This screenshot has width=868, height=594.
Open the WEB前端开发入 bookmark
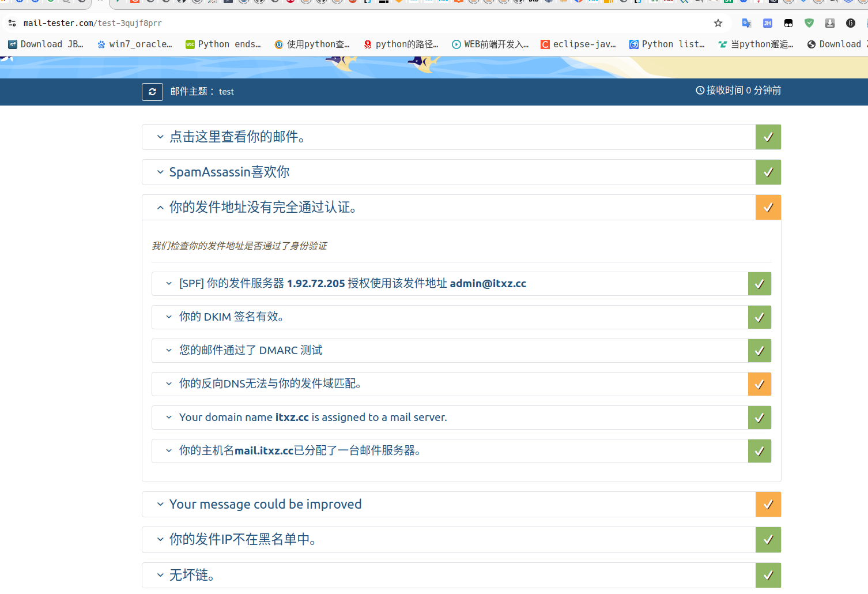click(x=490, y=44)
